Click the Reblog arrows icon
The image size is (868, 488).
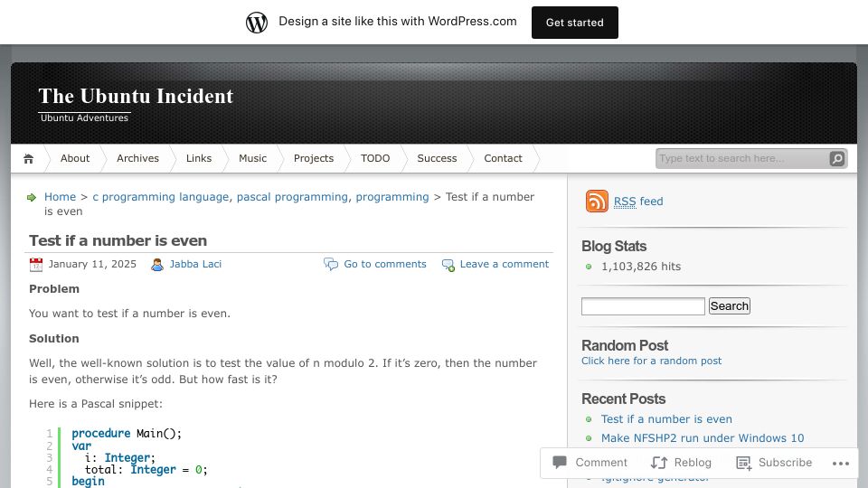tap(659, 463)
